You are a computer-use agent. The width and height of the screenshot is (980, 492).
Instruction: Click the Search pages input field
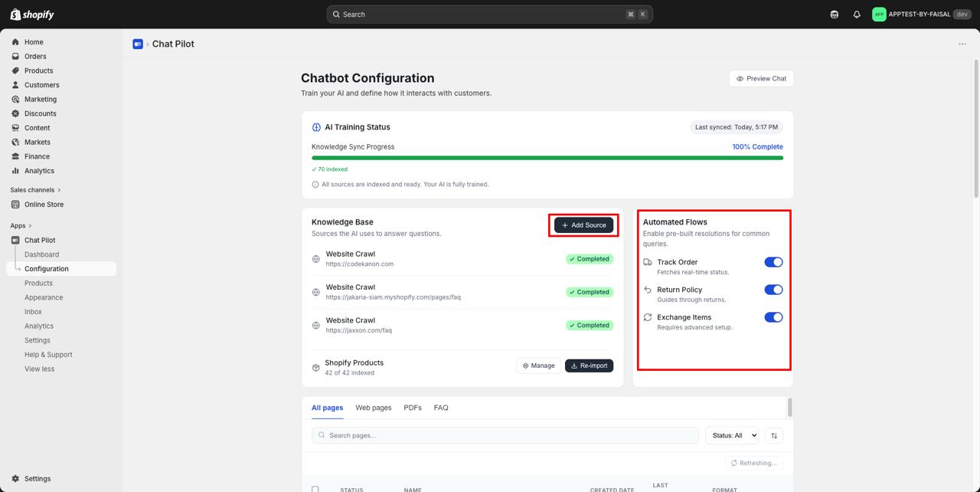click(x=505, y=435)
